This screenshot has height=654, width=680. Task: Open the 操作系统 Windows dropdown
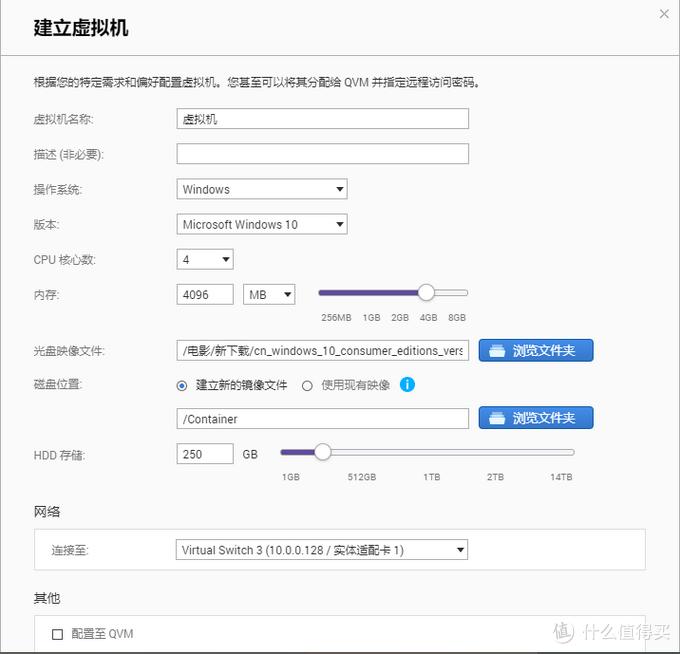coord(262,189)
